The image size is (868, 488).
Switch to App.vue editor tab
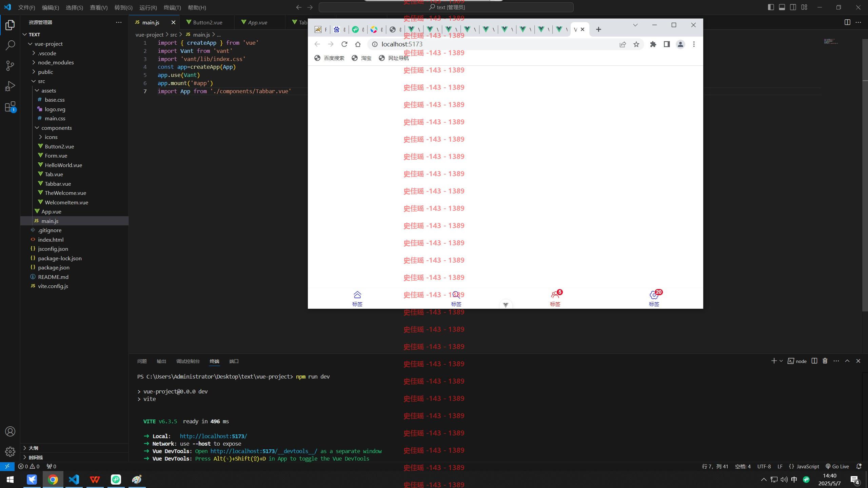(x=260, y=22)
